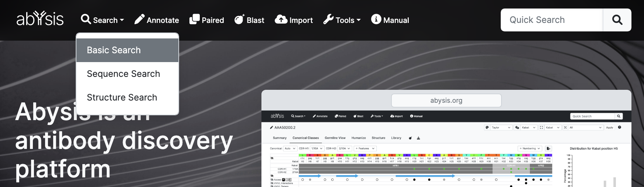Click the export icon beside Numbering
The height and width of the screenshot is (187, 644).
coord(548,149)
